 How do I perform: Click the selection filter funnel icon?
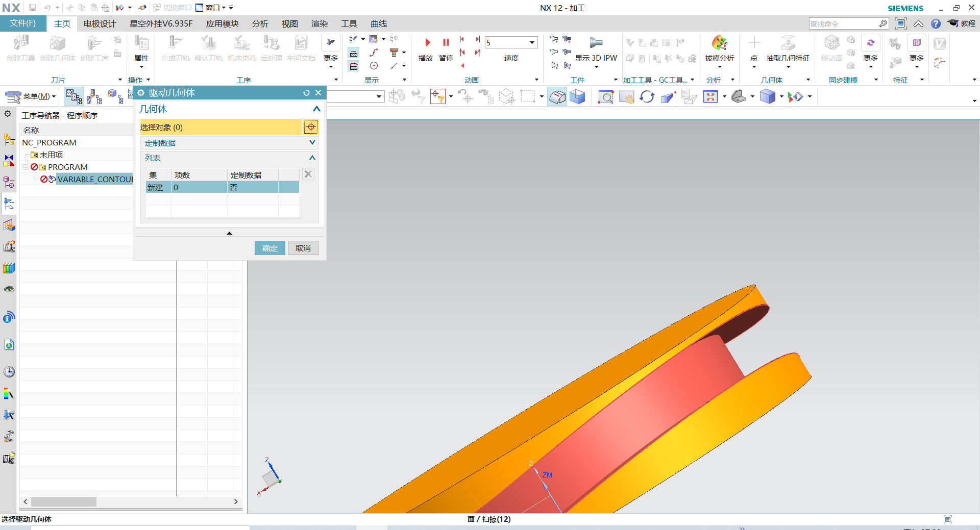(x=438, y=96)
